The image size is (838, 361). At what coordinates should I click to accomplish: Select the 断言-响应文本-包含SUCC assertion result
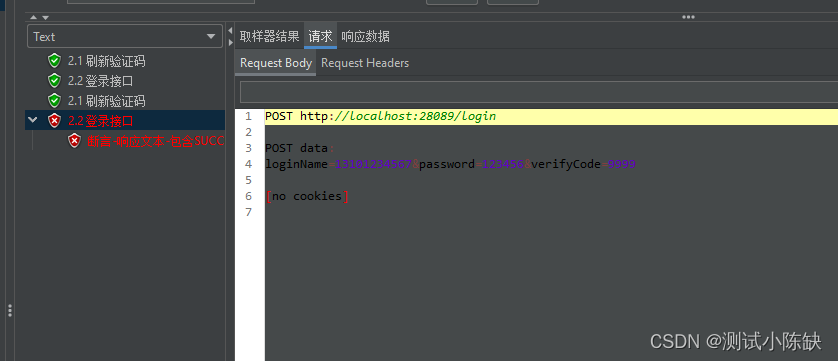[x=155, y=141]
